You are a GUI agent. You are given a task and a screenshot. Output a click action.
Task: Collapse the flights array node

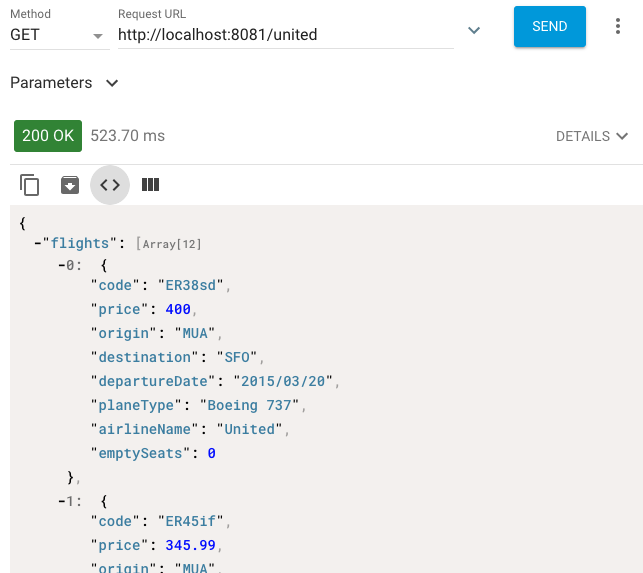pyautogui.click(x=37, y=243)
